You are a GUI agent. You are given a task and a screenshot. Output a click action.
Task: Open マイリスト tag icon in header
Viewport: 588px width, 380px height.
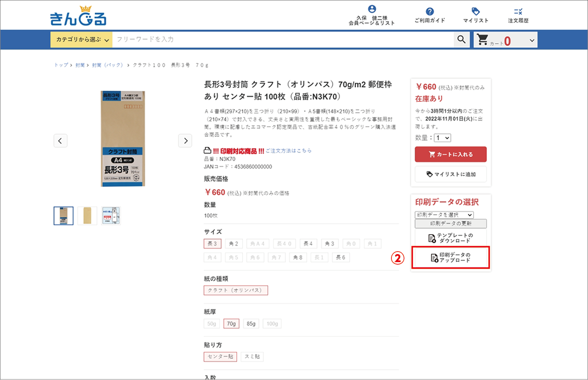pyautogui.click(x=475, y=11)
